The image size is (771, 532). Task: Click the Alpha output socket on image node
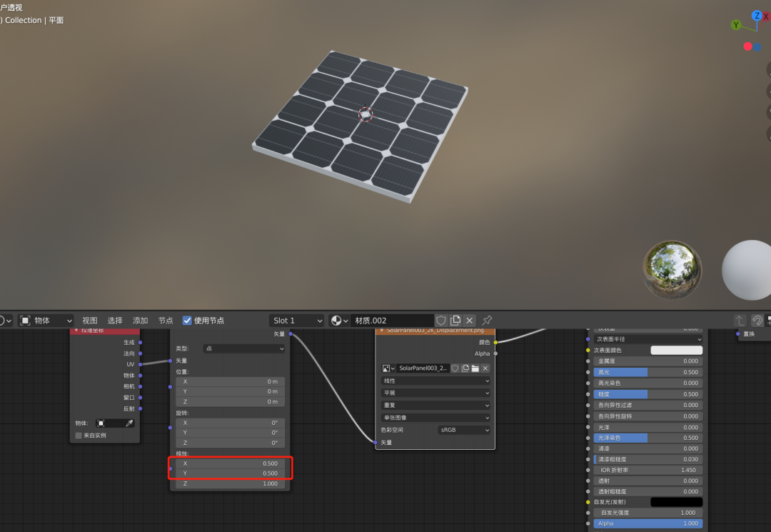[x=495, y=353]
